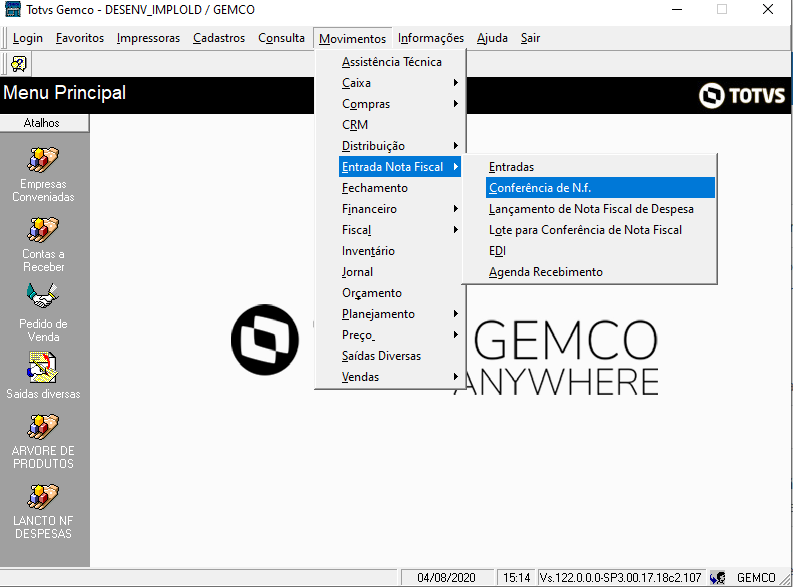Choose Lote para Conferência de Nota Fiscal
793x587 pixels.
[x=600, y=230]
